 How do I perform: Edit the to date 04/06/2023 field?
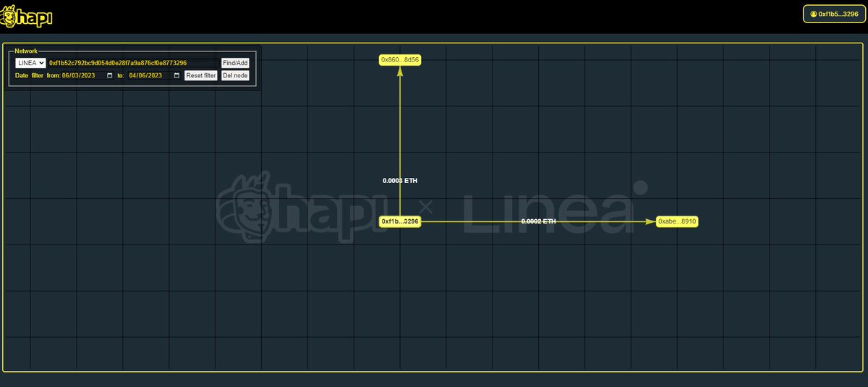click(155, 75)
